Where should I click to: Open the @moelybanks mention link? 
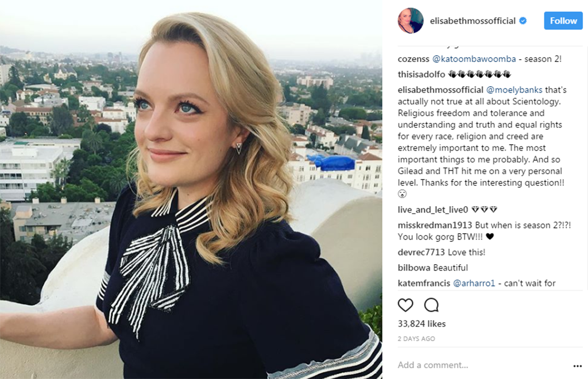(x=514, y=90)
